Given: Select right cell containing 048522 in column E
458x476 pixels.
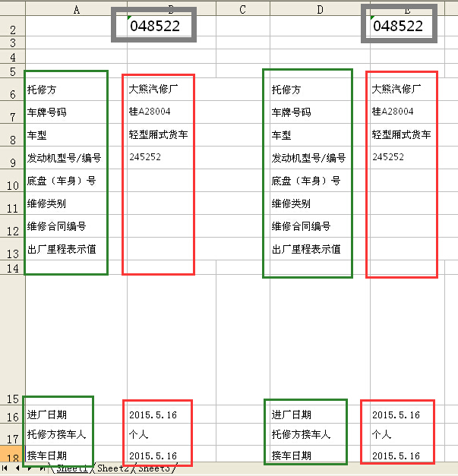Looking at the screenshot, I should pos(398,26).
